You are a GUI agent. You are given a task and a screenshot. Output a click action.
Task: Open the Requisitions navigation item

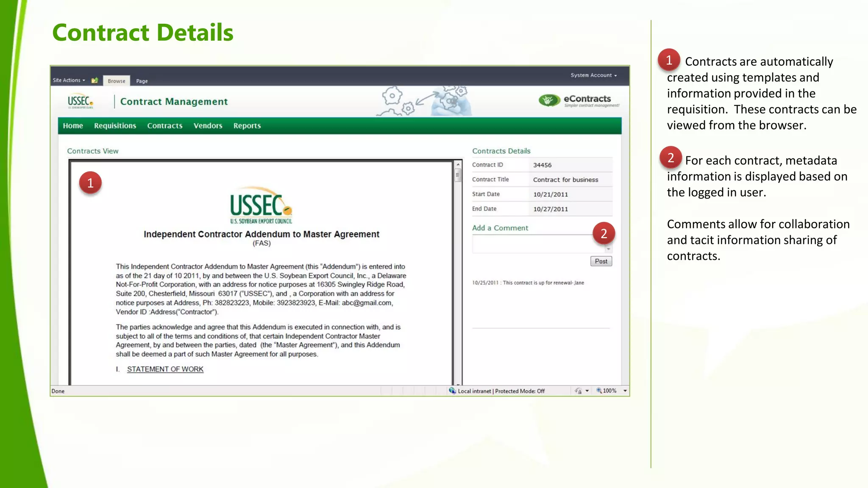tap(115, 126)
